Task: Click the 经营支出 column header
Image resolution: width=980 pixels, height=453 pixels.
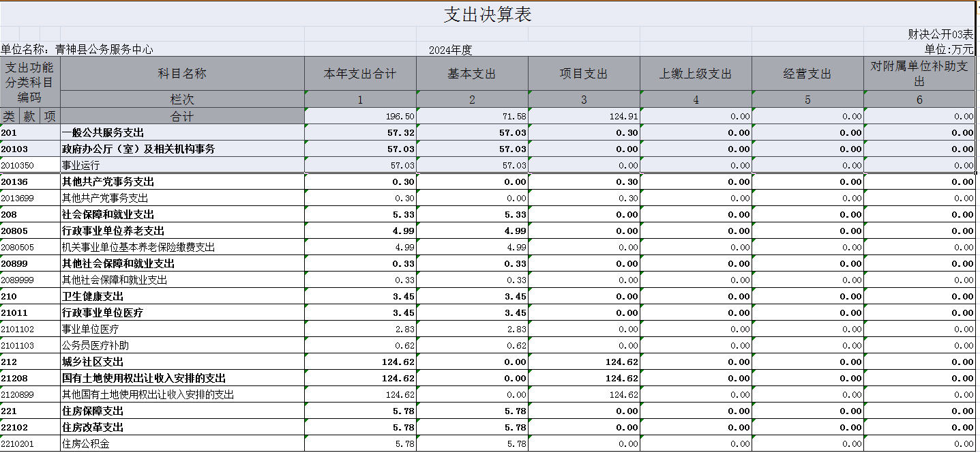Action: pos(807,74)
